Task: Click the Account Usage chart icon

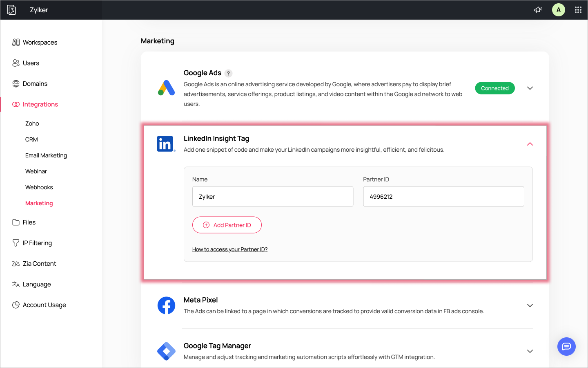Action: [x=16, y=305]
